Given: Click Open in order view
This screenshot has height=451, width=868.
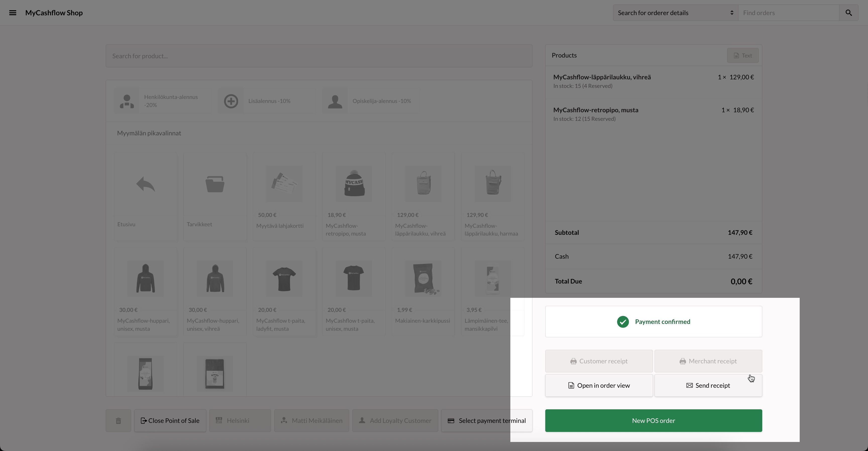Looking at the screenshot, I should pyautogui.click(x=599, y=386).
